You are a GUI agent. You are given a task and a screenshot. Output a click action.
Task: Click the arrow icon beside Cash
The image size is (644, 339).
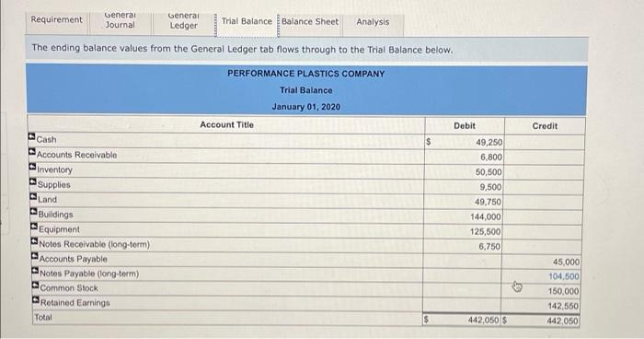[31, 136]
